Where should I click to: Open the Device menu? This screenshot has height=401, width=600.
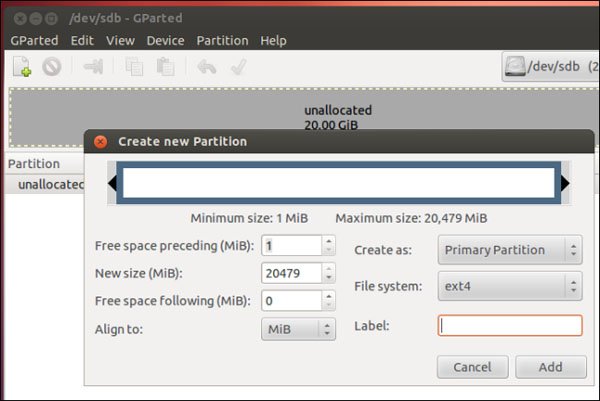165,41
